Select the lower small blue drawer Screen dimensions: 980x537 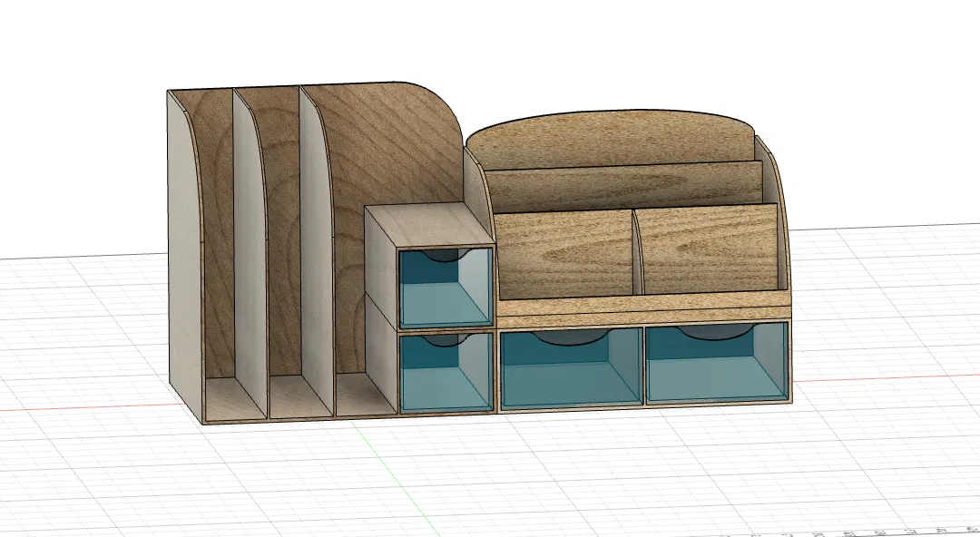(x=446, y=372)
